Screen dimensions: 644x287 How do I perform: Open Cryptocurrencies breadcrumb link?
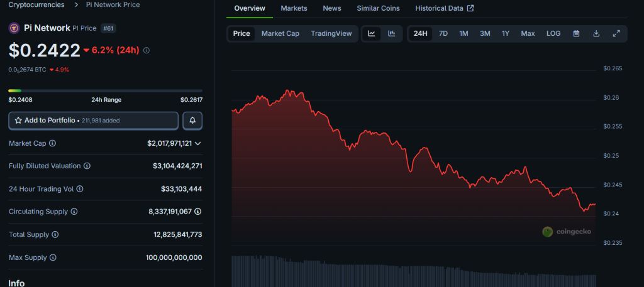36,4
